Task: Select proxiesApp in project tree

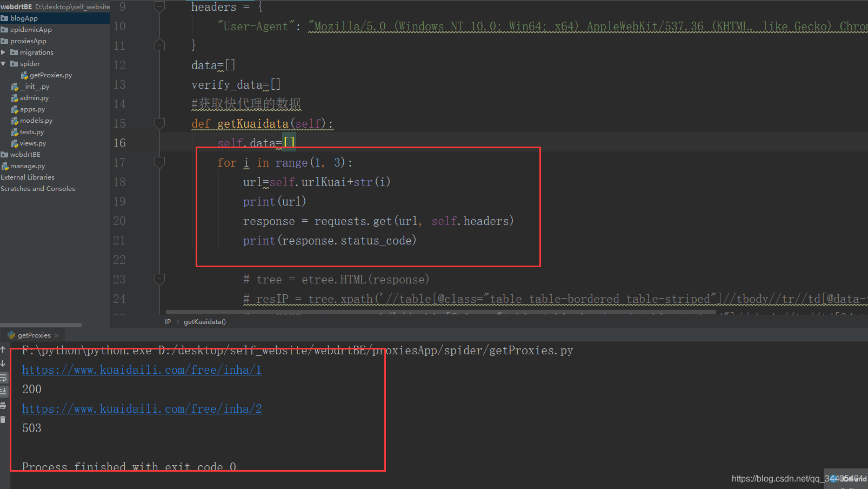Action: pos(28,41)
